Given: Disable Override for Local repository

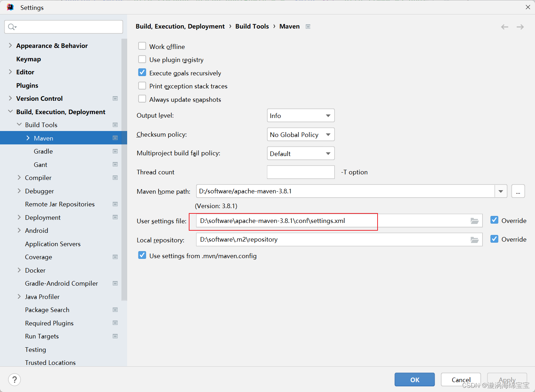Looking at the screenshot, I should [494, 239].
